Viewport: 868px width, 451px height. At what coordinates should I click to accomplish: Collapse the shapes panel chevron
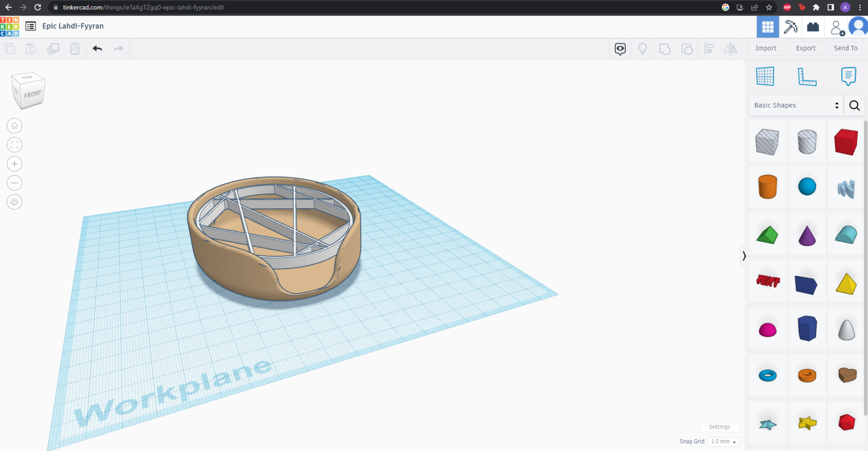(x=744, y=256)
